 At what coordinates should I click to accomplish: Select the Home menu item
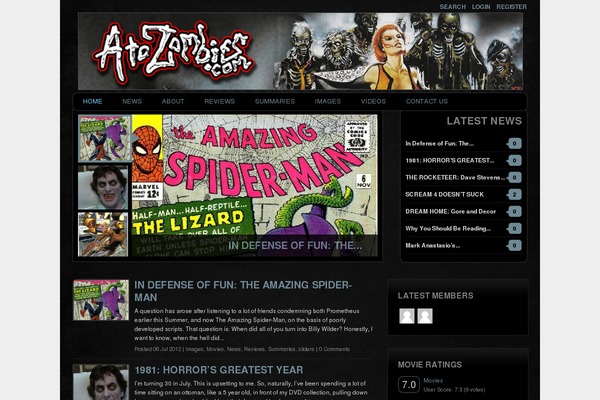coord(92,101)
